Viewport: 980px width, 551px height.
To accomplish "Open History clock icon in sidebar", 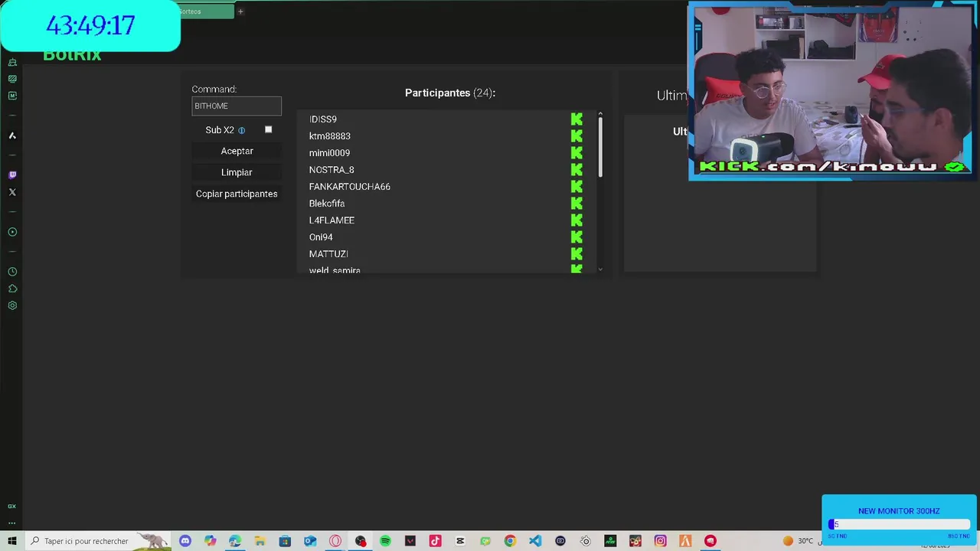I will [12, 272].
